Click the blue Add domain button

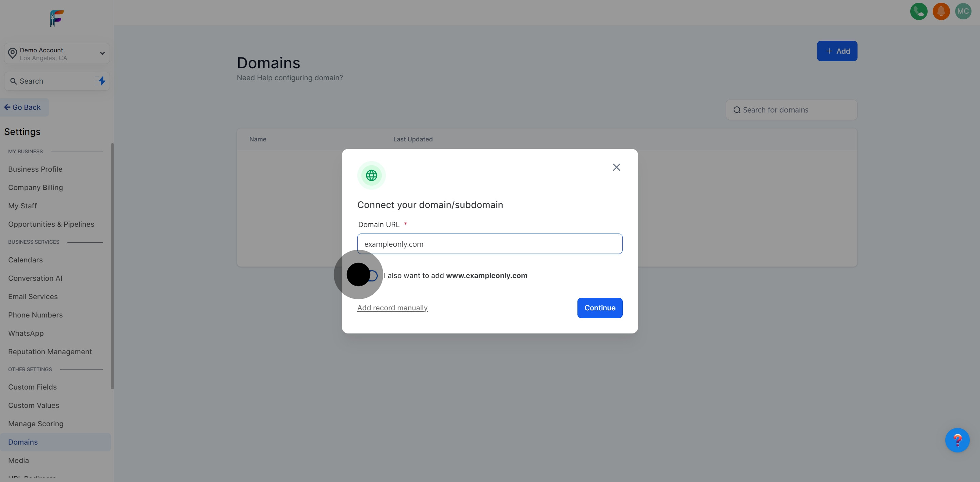coord(837,51)
